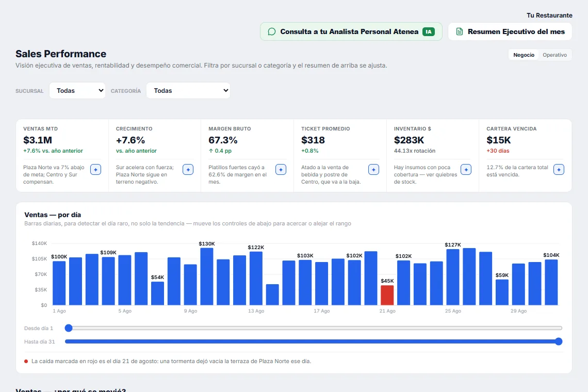Click the $140K y-axis label

(x=39, y=243)
